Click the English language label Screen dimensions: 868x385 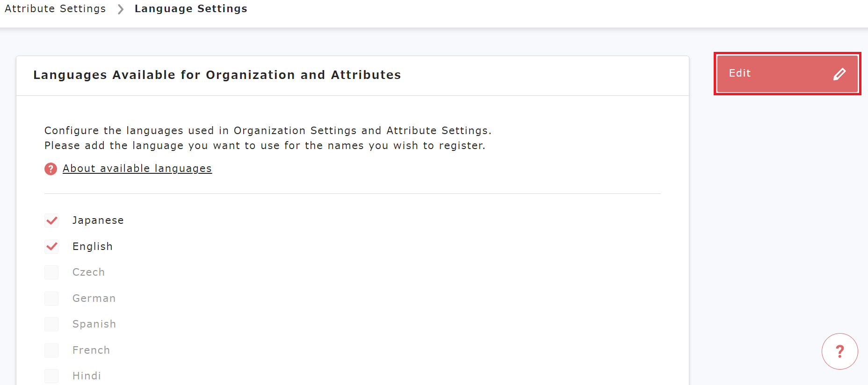92,247
